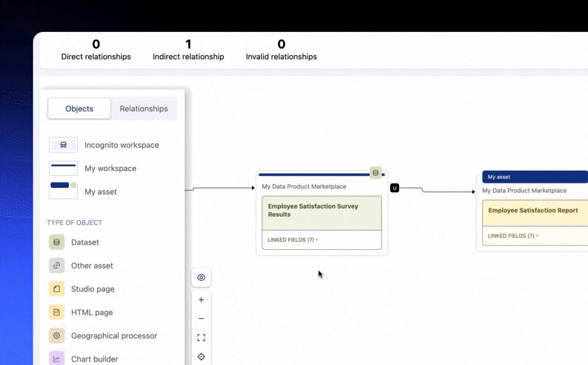The height and width of the screenshot is (365, 588).
Task: Expand Linked Fields on Satisfaction Report node
Action: [513, 236]
